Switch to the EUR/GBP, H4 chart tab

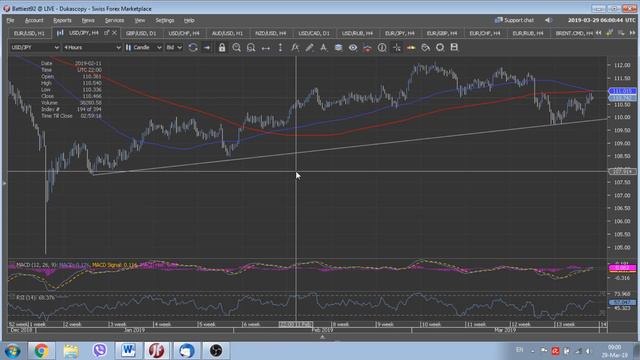coord(442,33)
